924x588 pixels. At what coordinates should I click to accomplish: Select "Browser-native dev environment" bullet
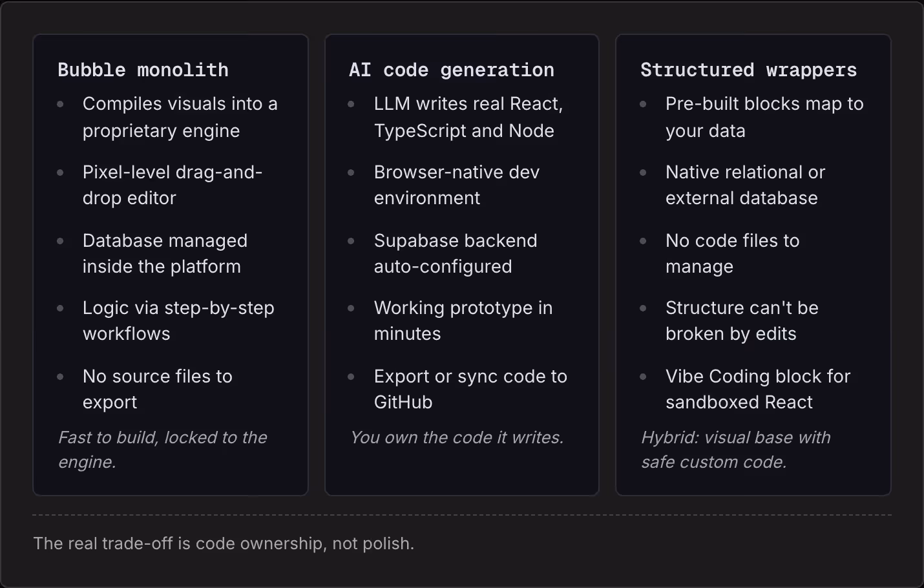click(x=457, y=185)
